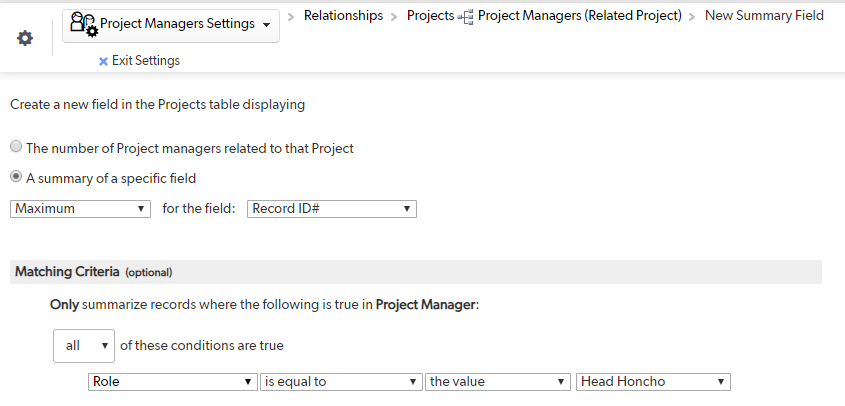
Task: Open Project Managers (Related Project) breadcrumb
Action: point(580,16)
